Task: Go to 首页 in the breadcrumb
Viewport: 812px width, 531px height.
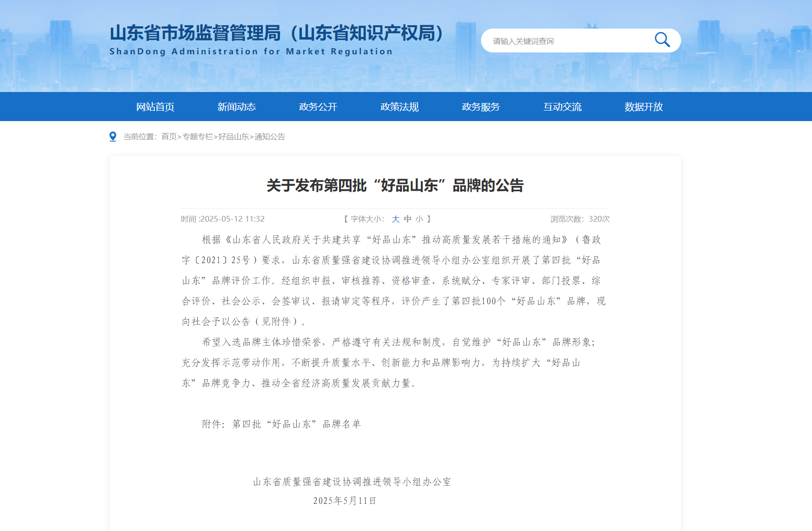Action: coord(169,137)
